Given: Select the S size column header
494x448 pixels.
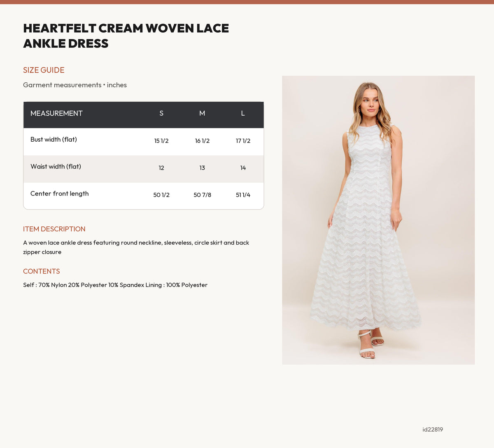Looking at the screenshot, I should tap(161, 113).
